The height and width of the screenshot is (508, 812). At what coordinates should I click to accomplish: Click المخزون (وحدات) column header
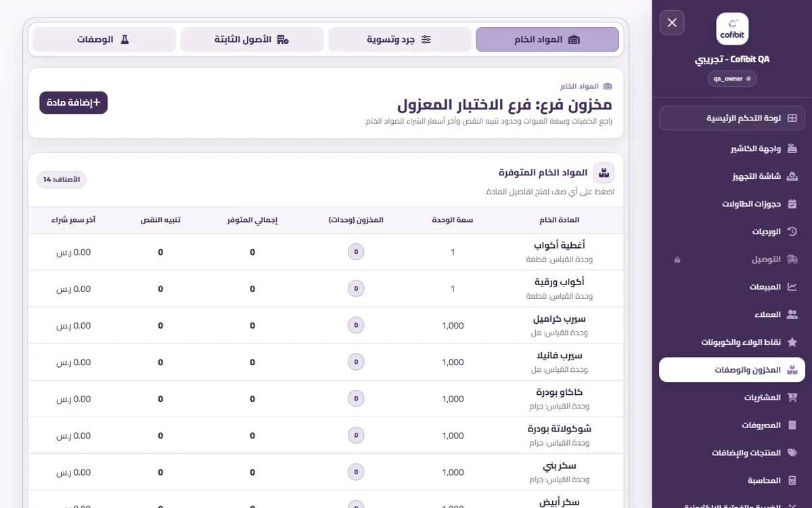tap(356, 220)
